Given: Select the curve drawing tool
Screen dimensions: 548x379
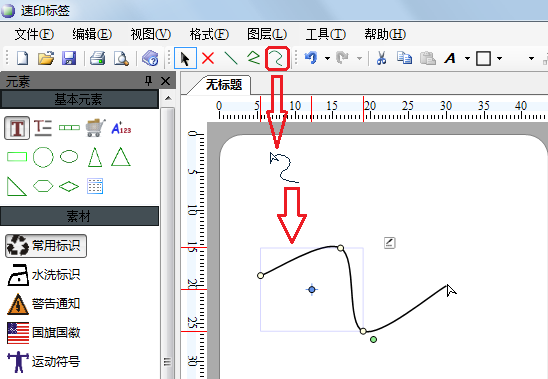Looking at the screenshot, I should [277, 58].
